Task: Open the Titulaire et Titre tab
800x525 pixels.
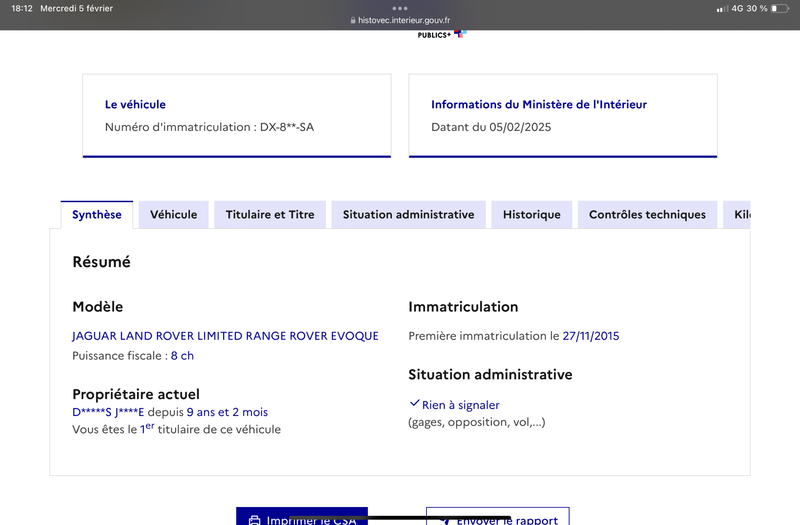Action: coord(270,215)
